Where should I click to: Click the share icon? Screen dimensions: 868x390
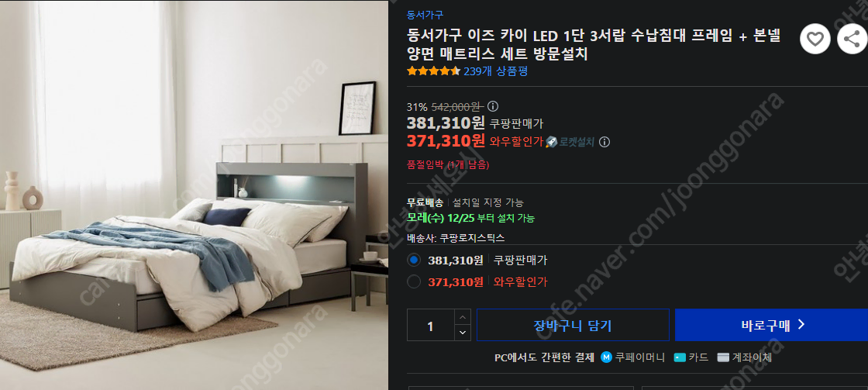pyautogui.click(x=852, y=39)
